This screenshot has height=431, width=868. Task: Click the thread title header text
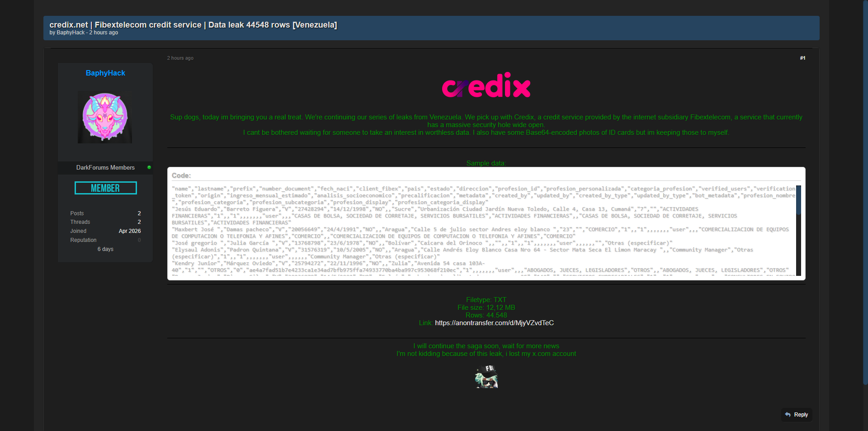(x=193, y=25)
